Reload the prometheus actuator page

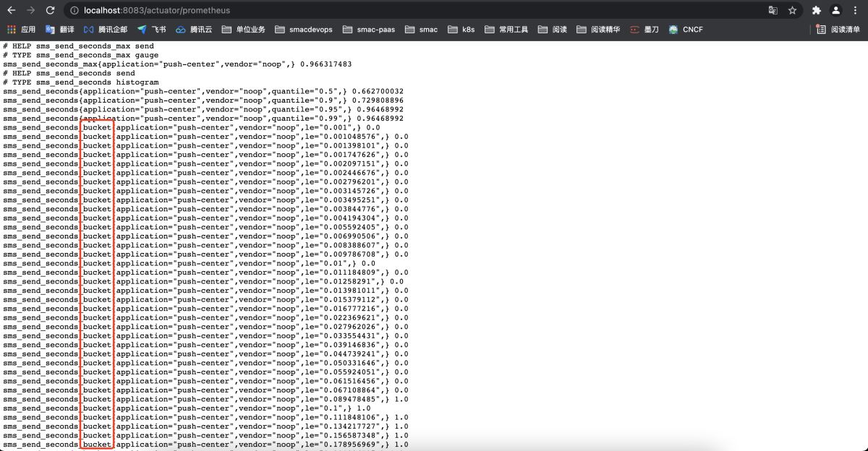point(50,10)
